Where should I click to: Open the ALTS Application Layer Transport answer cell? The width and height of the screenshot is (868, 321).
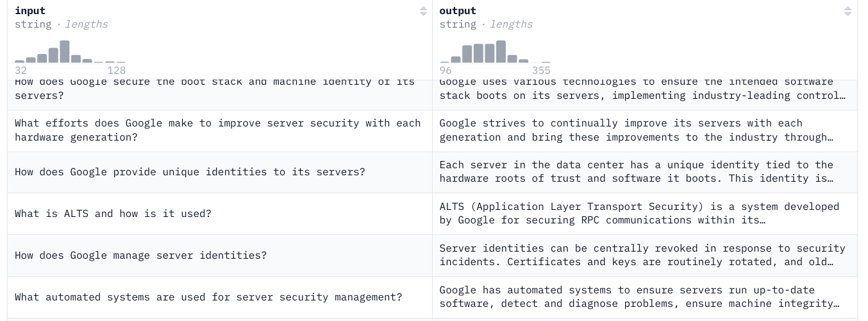click(x=639, y=214)
